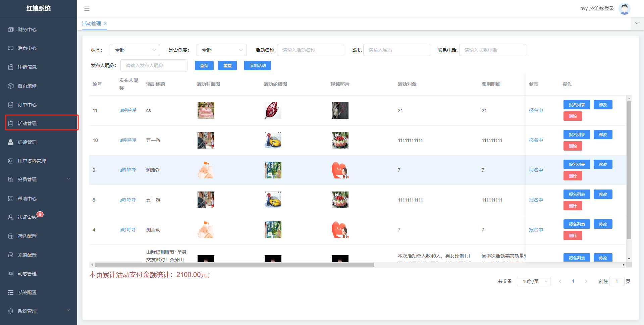Change the 10条/页 page size selector
The width and height of the screenshot is (644, 325).
pos(533,281)
